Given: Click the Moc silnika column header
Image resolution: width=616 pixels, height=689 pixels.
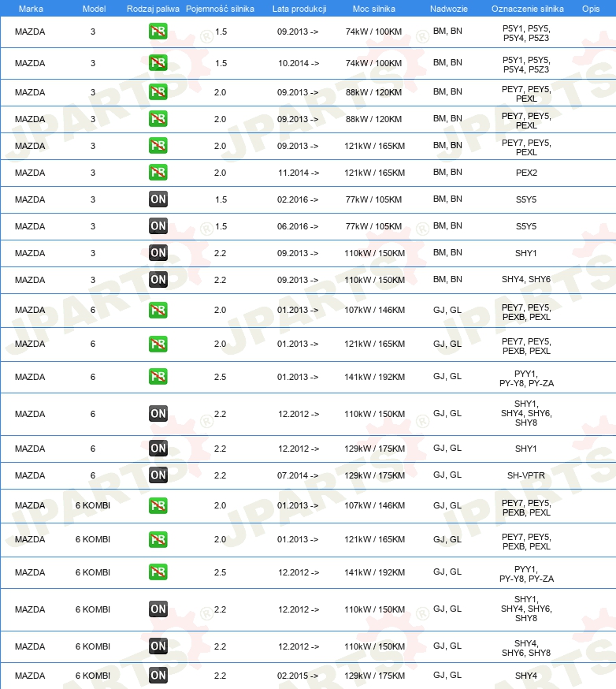Looking at the screenshot, I should click(x=374, y=9).
